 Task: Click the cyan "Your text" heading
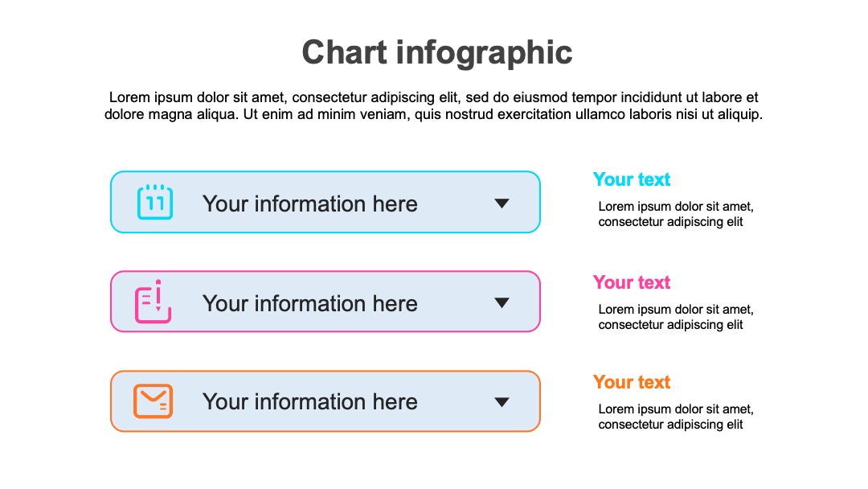(632, 179)
